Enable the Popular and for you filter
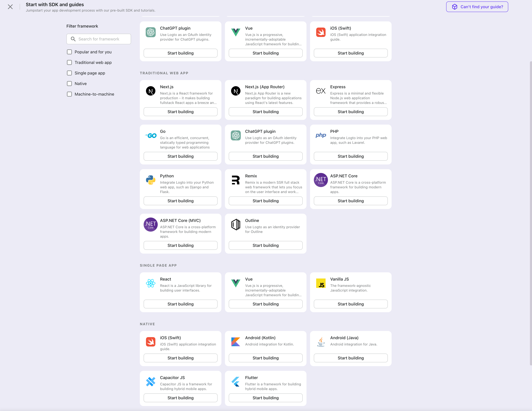Viewport: 532px width, 411px height. (x=69, y=52)
